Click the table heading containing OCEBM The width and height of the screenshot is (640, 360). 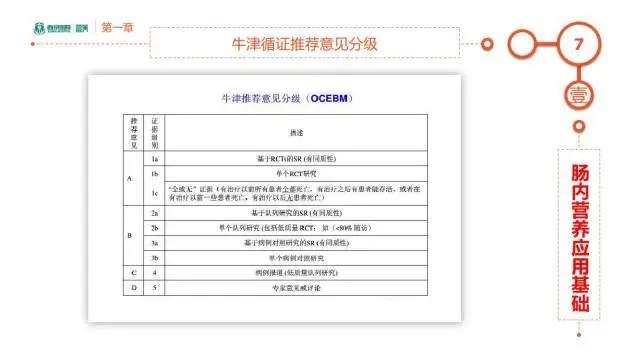click(287, 98)
